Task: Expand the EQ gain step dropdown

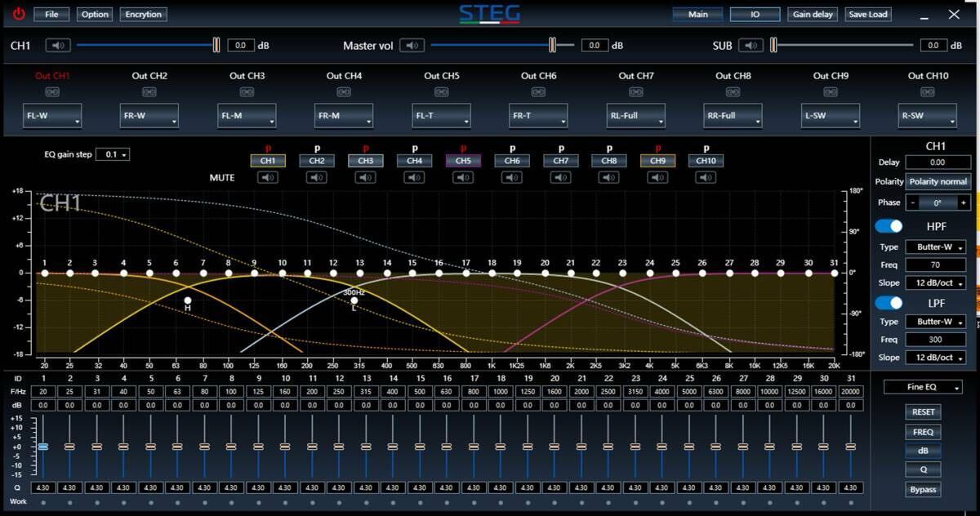Action: click(x=113, y=154)
